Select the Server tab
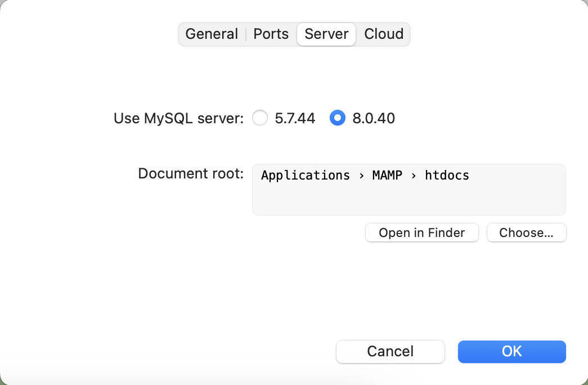This screenshot has height=385, width=588. (x=326, y=34)
